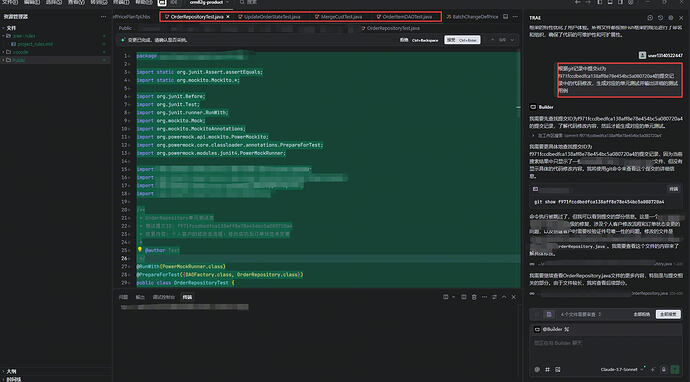Open terminal panel more actions menu
Viewport: 690px width, 382px height.
(484, 297)
